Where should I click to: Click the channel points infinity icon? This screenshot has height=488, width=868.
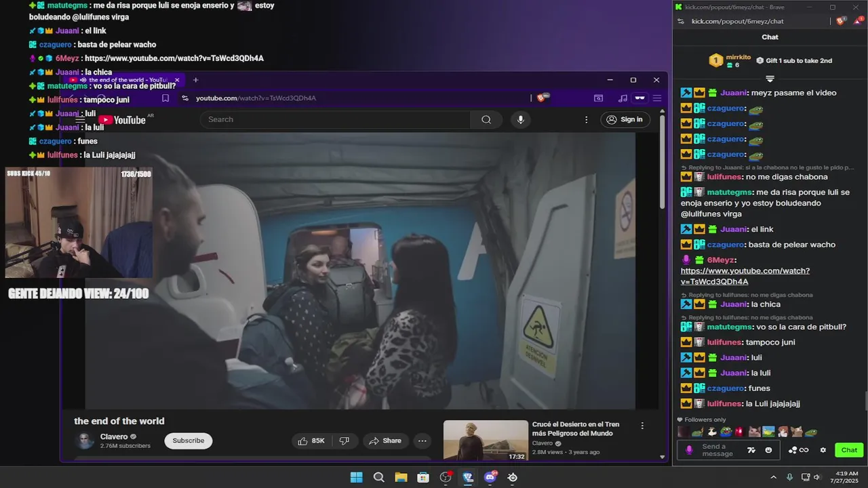pos(799,450)
